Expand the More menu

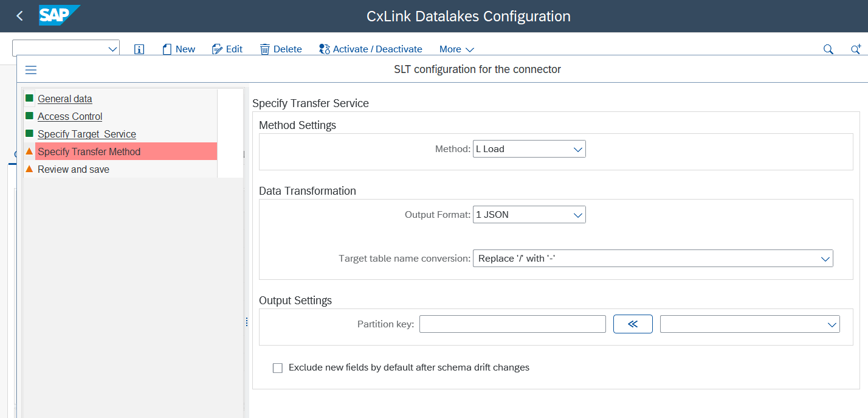coord(456,49)
